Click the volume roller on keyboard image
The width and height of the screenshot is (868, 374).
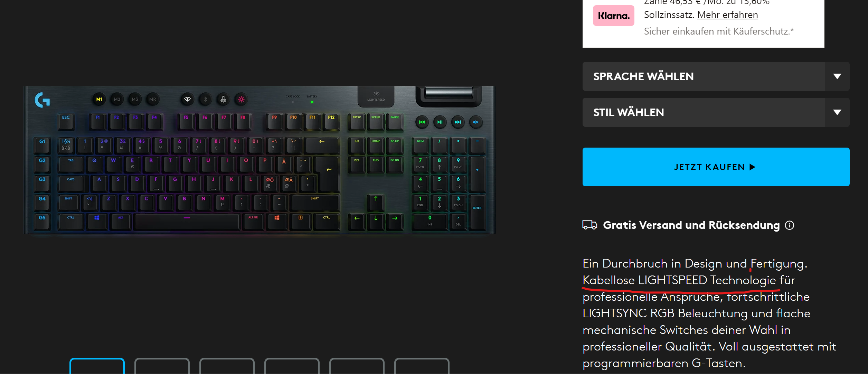[x=449, y=93]
